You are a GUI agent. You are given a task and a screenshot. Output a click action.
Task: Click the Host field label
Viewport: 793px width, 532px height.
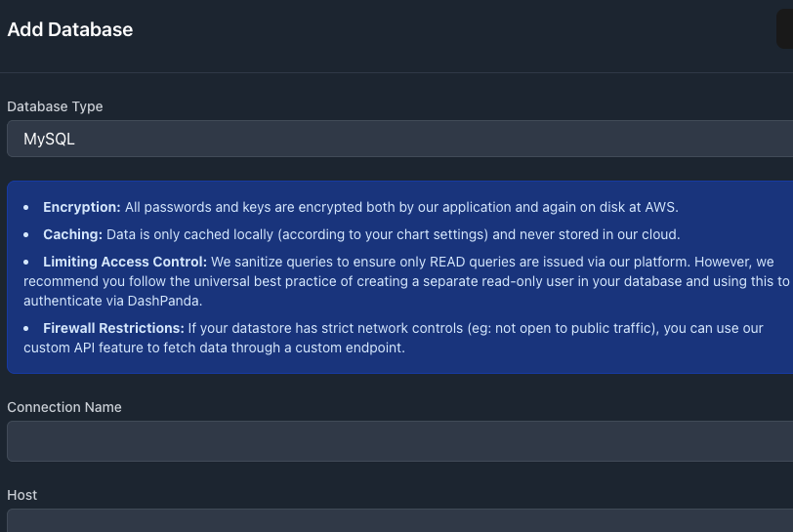click(x=22, y=495)
